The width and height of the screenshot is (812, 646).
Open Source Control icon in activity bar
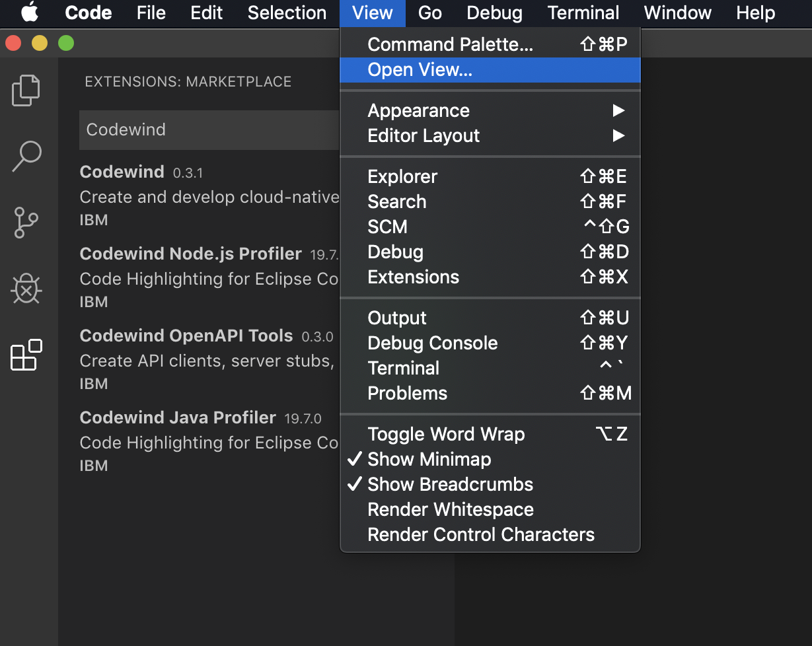click(x=26, y=223)
